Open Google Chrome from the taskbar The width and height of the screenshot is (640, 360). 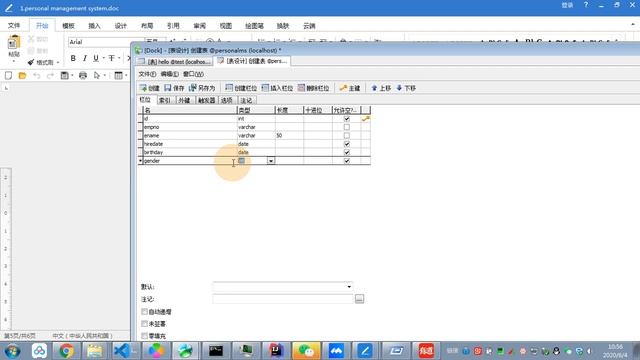pyautogui.click(x=67, y=351)
